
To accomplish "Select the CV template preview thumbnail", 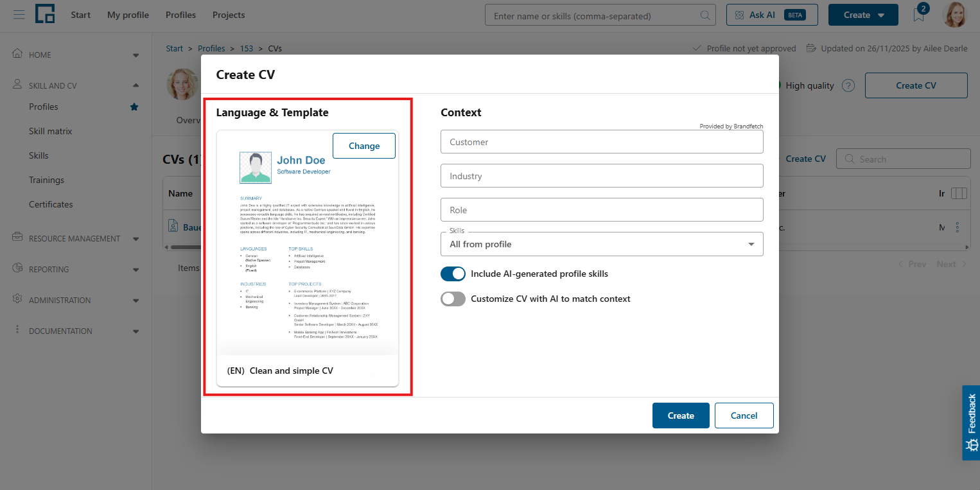I will (x=308, y=258).
